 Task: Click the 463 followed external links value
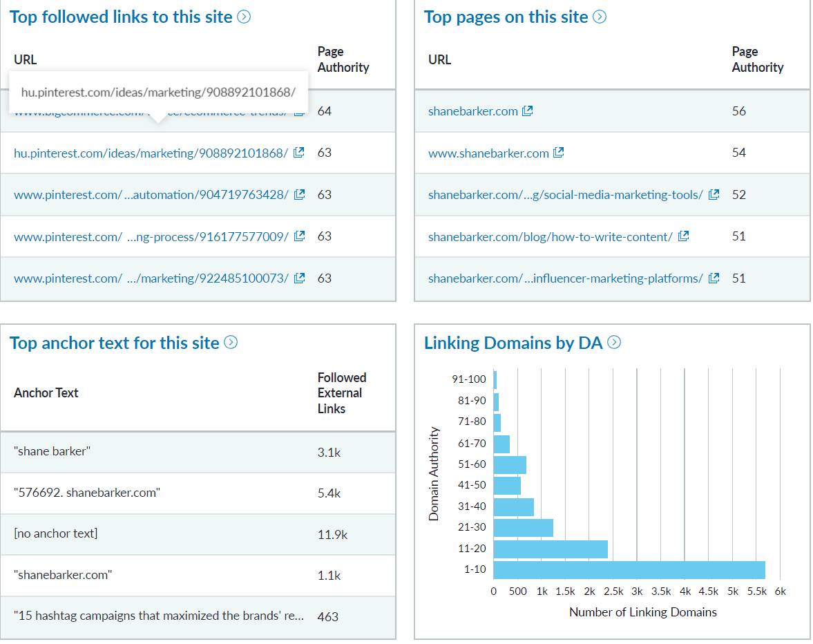(327, 616)
